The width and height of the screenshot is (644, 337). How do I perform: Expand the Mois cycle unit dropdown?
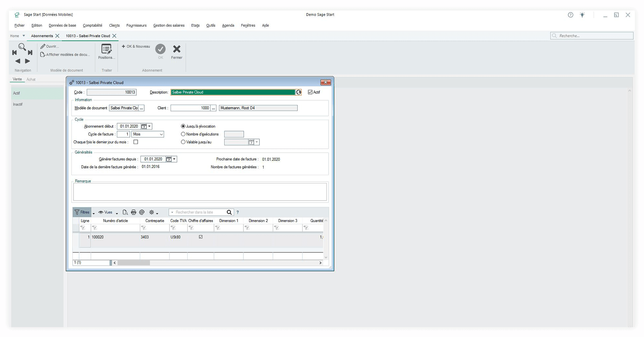pyautogui.click(x=161, y=134)
